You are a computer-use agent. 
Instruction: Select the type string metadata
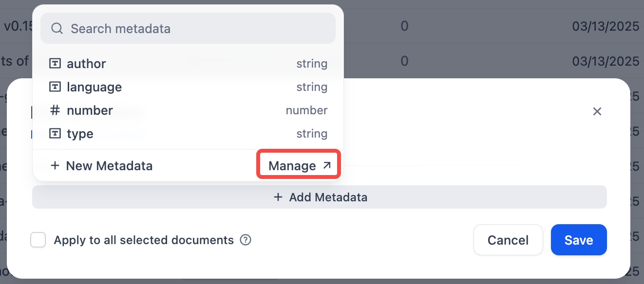tap(188, 134)
